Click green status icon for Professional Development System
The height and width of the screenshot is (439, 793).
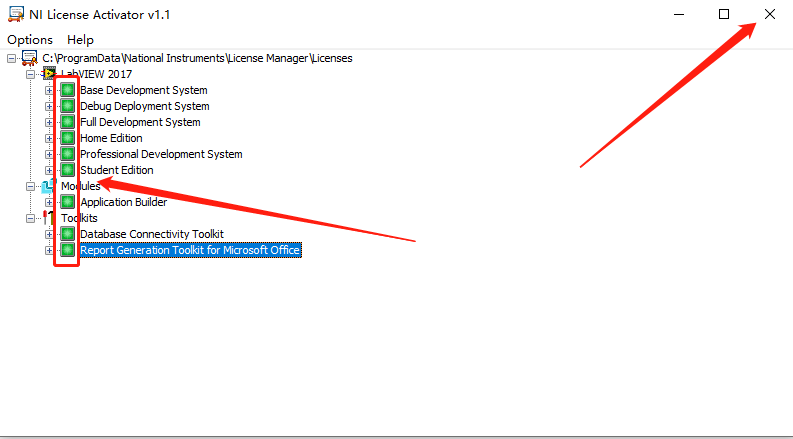(x=67, y=154)
